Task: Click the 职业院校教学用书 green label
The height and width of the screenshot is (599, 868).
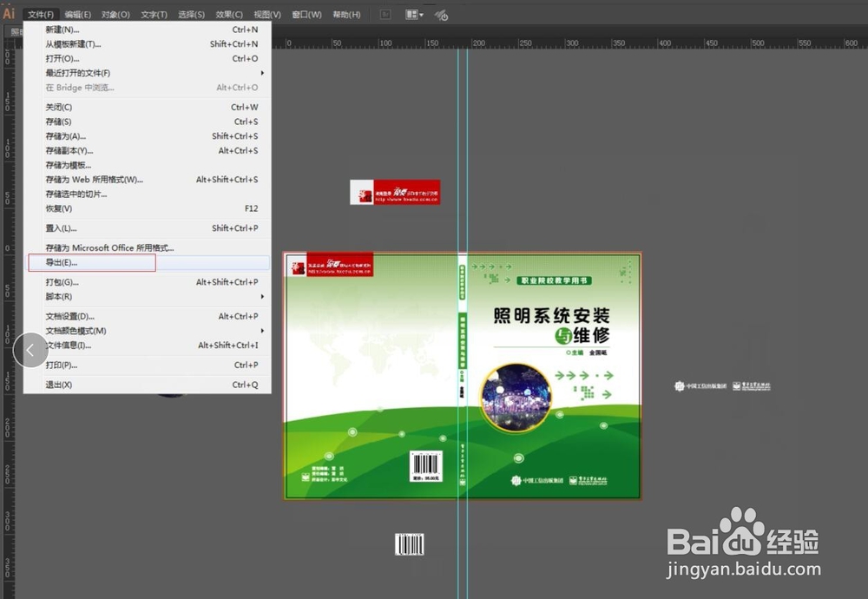Action: coord(554,280)
